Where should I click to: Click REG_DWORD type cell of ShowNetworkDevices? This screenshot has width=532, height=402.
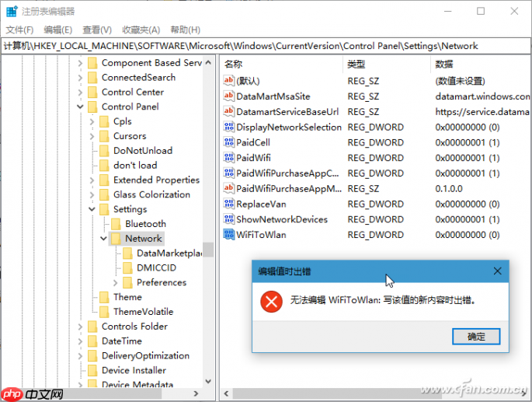pos(375,219)
